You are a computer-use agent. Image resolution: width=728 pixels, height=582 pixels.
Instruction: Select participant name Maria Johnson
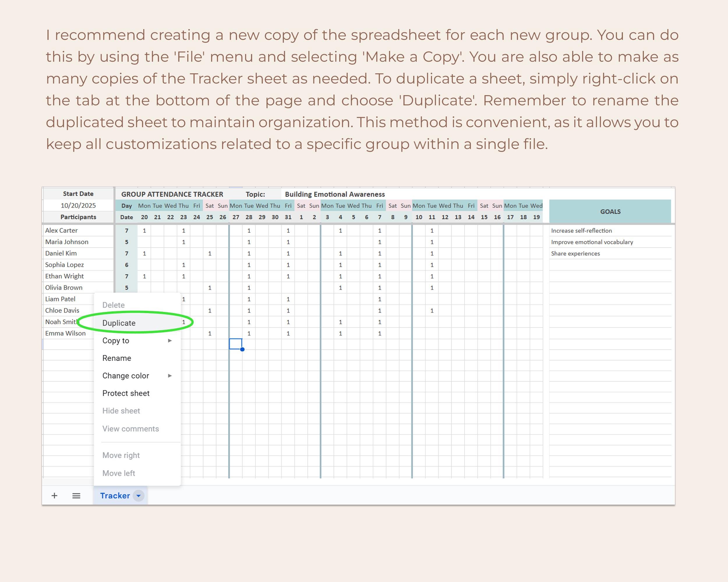[x=78, y=242]
